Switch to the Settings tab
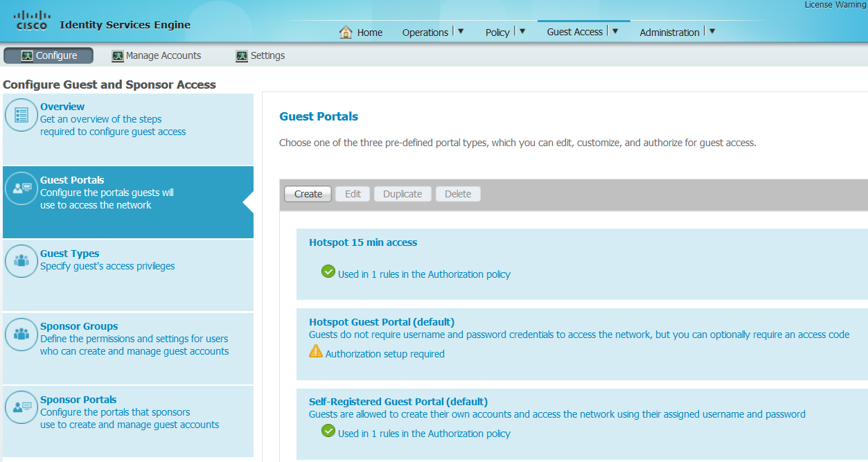 tap(260, 56)
